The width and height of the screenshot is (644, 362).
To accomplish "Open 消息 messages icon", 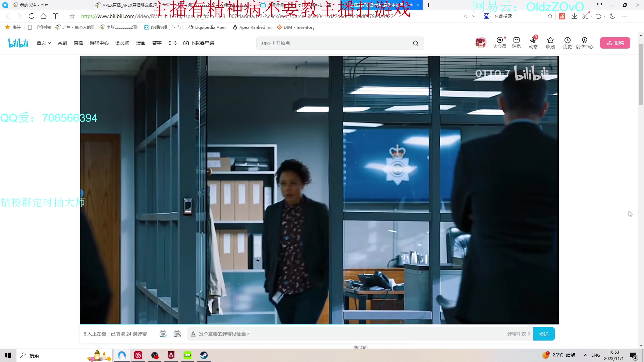I will pyautogui.click(x=517, y=43).
